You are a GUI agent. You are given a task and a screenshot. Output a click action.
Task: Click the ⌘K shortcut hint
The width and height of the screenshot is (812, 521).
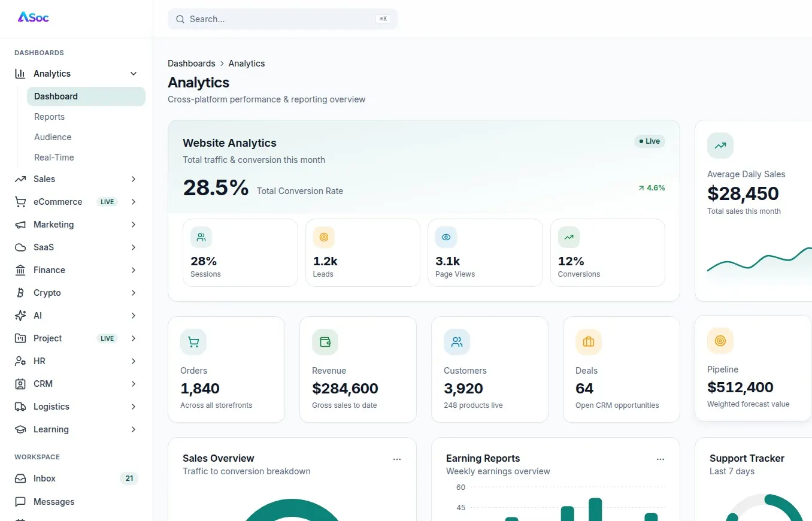(x=383, y=19)
